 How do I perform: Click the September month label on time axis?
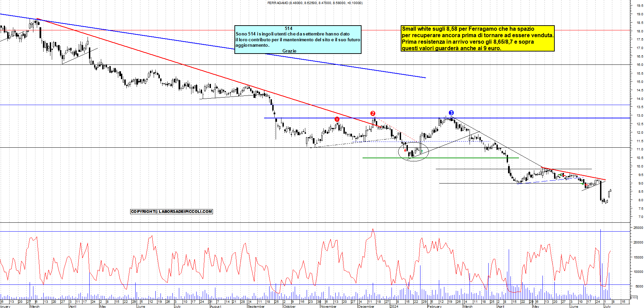[256, 306]
